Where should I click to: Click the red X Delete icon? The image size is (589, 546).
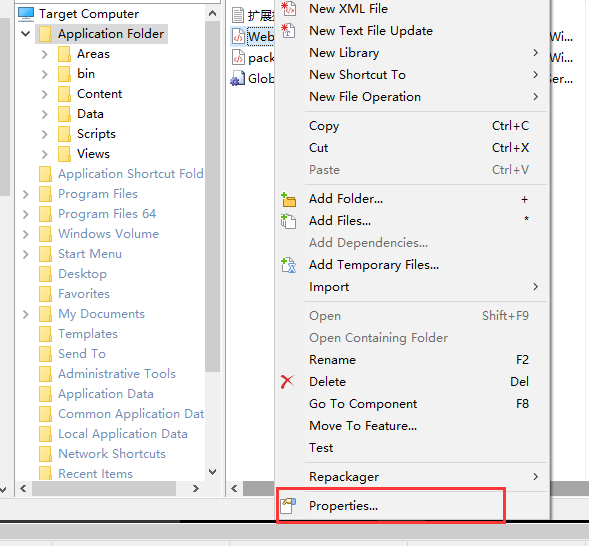click(287, 382)
